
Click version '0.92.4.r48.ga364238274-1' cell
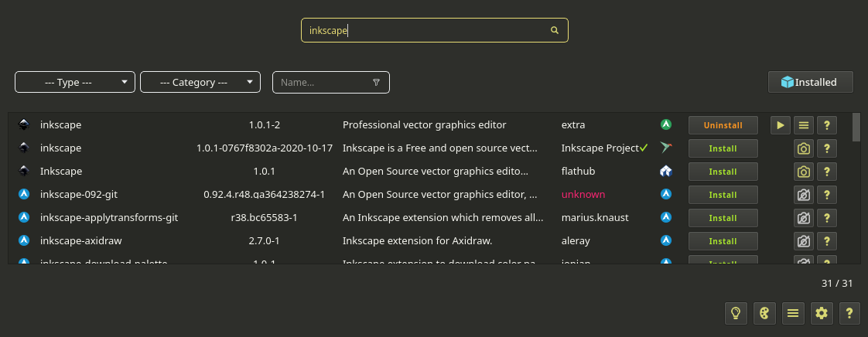[265, 195]
